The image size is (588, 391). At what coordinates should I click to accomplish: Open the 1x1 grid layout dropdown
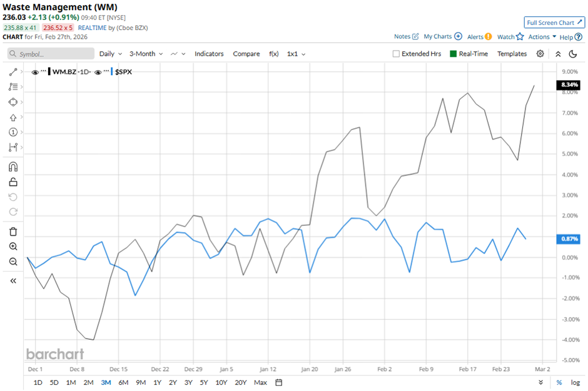click(297, 54)
